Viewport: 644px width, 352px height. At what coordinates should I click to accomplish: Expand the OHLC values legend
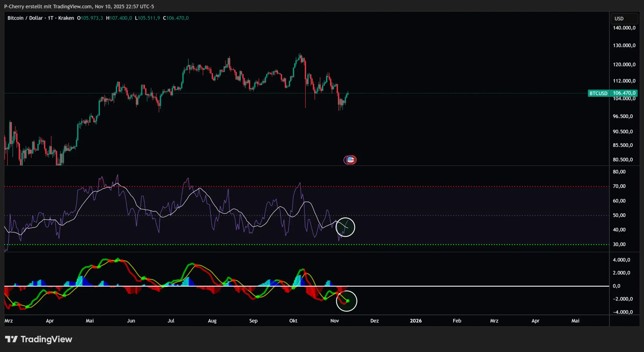pos(132,18)
